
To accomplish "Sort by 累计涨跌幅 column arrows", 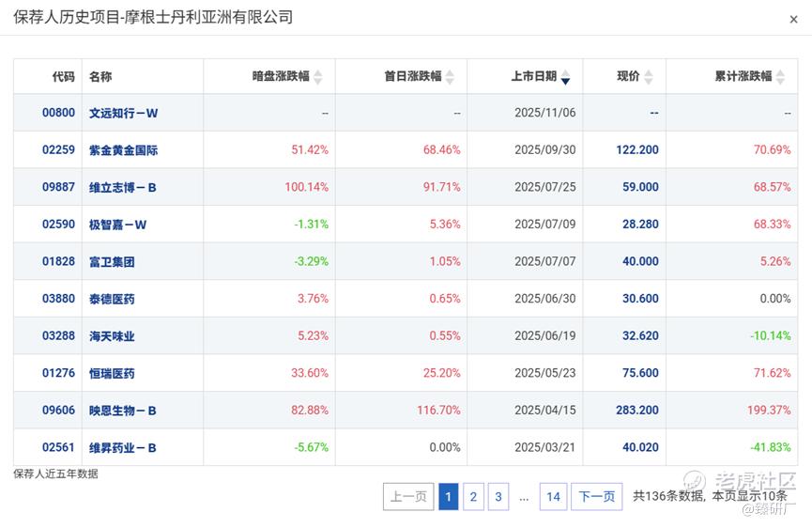I will [x=780, y=77].
